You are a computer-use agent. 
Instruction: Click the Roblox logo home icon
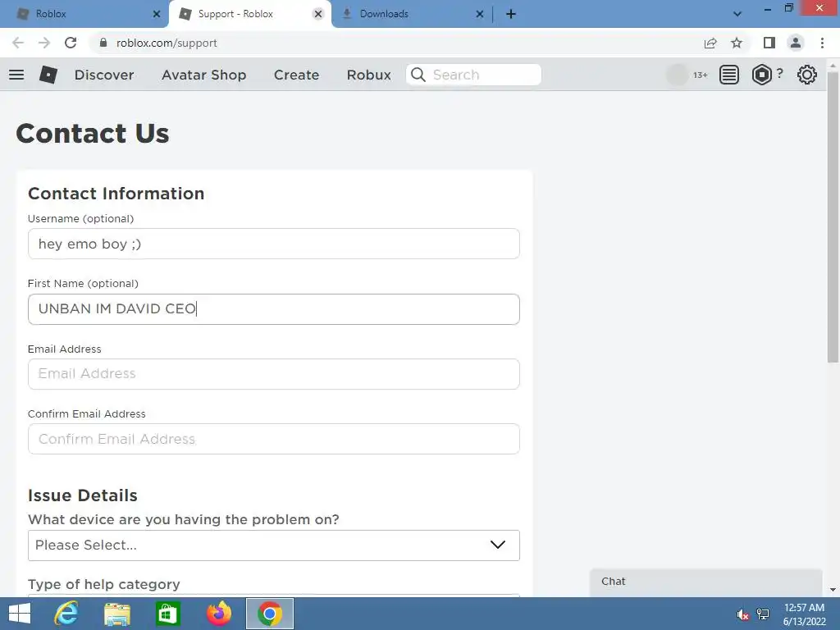click(48, 75)
